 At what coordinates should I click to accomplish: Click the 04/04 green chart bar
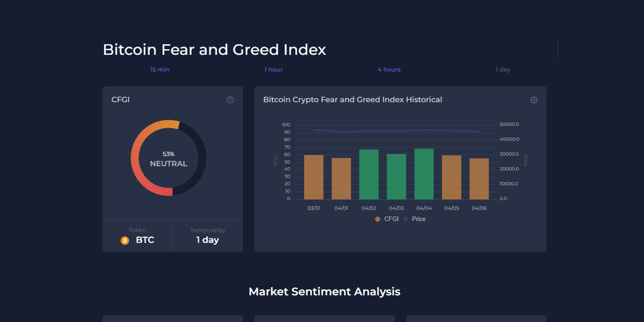click(x=424, y=174)
